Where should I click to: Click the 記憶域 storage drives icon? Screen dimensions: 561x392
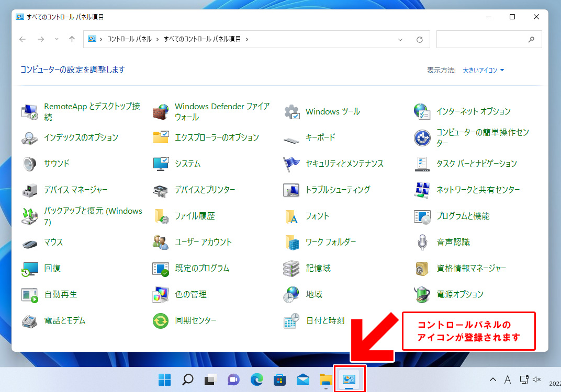(x=291, y=268)
